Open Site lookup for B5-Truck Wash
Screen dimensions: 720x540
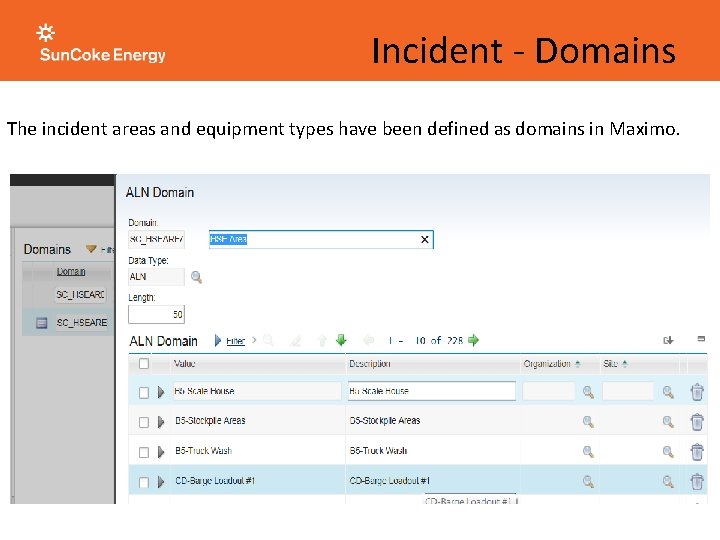pos(668,451)
